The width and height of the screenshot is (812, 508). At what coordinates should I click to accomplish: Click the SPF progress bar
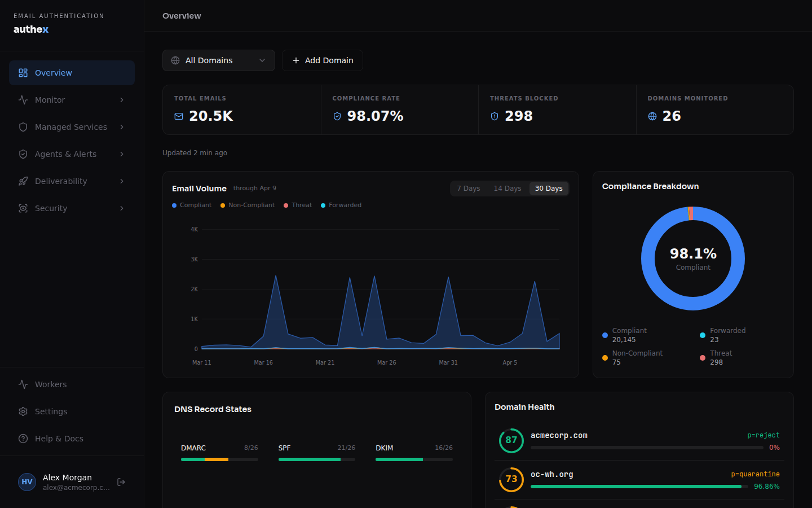point(317,459)
